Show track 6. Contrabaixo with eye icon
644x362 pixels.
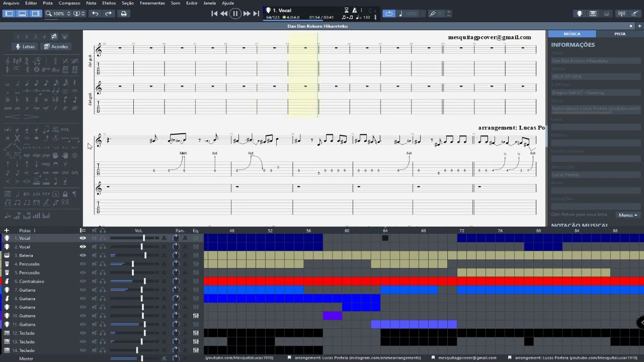coord(83,281)
